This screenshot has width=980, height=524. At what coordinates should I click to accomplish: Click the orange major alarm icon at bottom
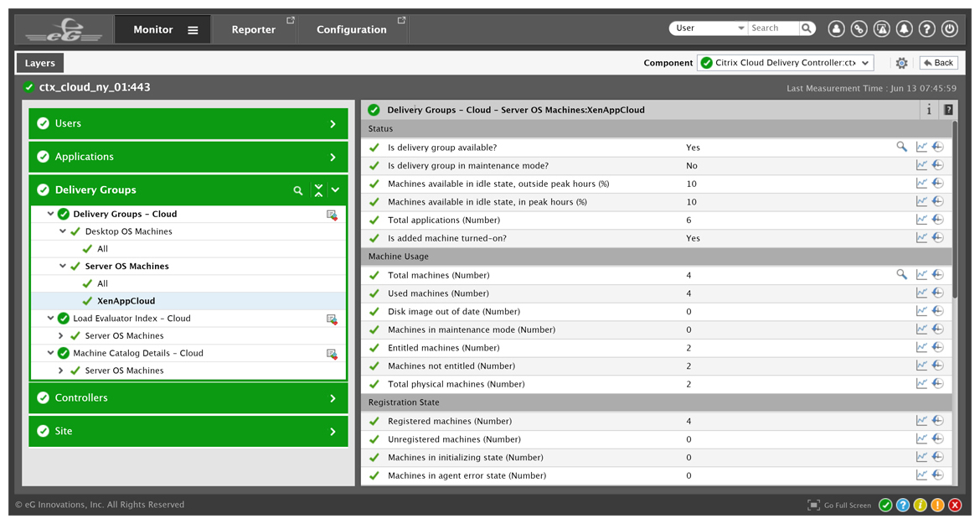pyautogui.click(x=937, y=506)
